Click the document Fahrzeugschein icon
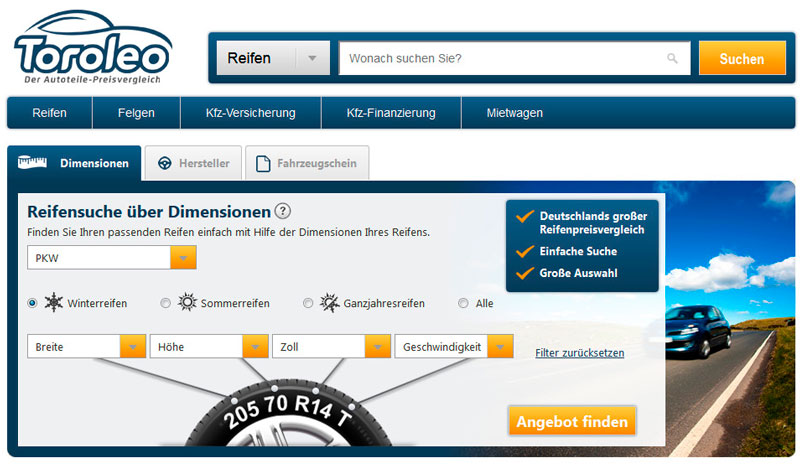Viewport: 800px width, 466px height. point(263,163)
